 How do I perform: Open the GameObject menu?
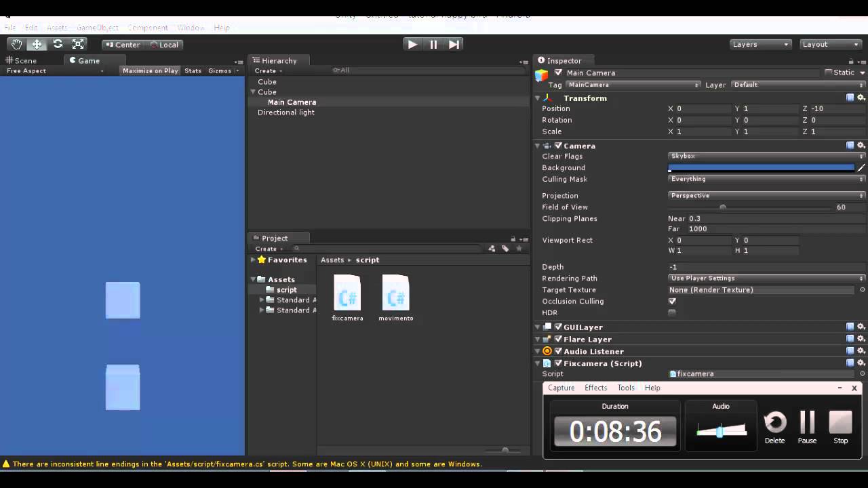coord(98,28)
